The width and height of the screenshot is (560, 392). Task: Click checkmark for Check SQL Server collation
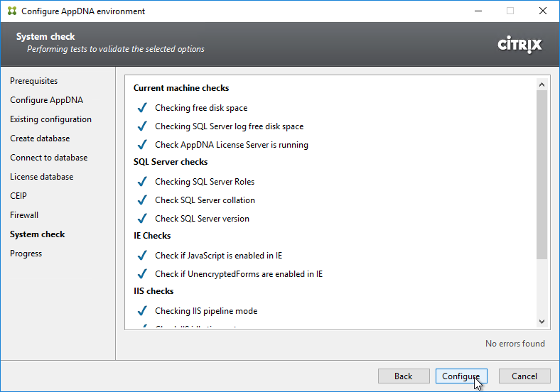coord(142,200)
